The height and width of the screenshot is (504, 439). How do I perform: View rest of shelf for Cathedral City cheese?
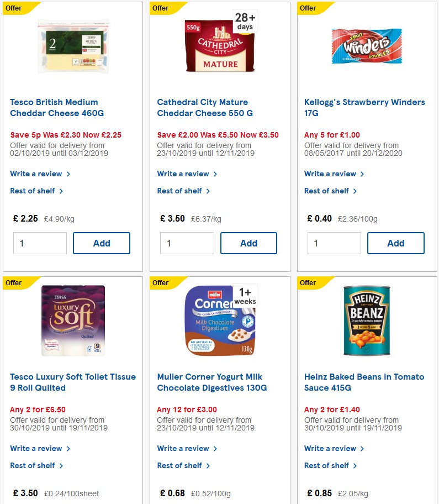pos(181,191)
